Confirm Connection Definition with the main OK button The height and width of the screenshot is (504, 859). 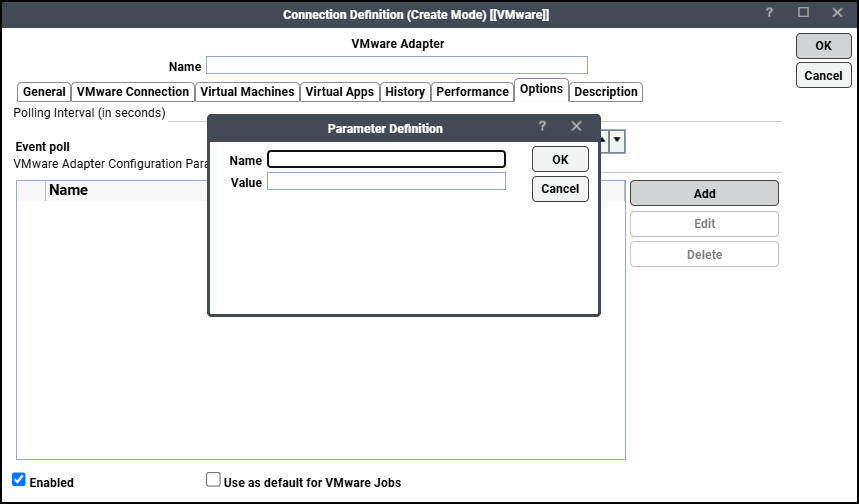tap(823, 46)
